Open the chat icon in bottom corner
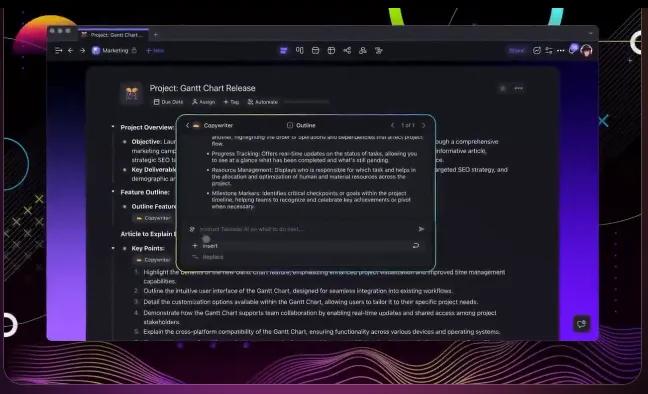648x394 pixels. [581, 324]
